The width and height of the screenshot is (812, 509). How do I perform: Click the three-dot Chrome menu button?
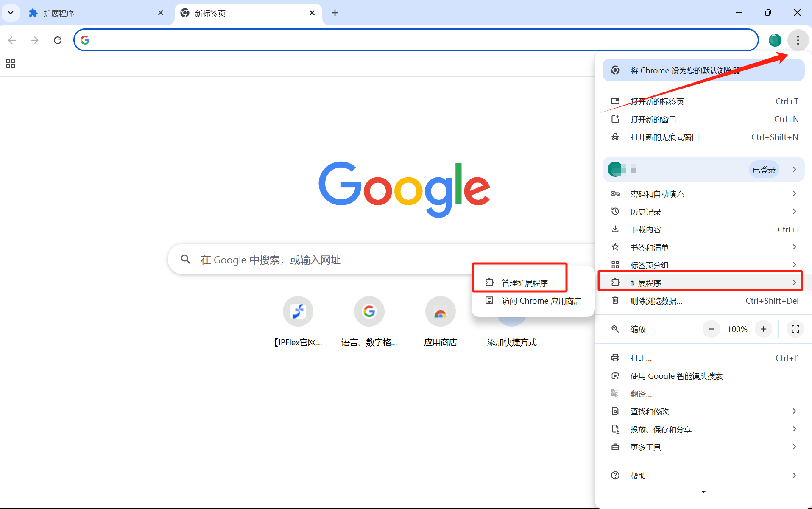pos(798,40)
